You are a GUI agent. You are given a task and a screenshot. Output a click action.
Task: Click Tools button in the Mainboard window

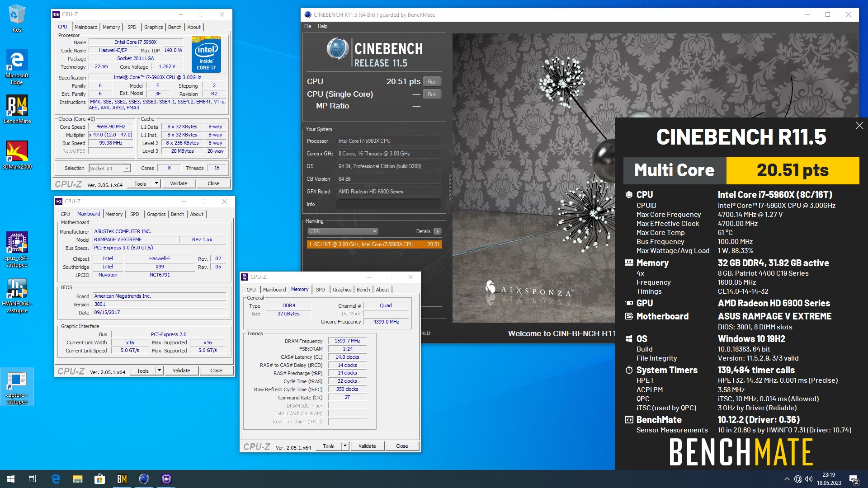click(x=143, y=371)
